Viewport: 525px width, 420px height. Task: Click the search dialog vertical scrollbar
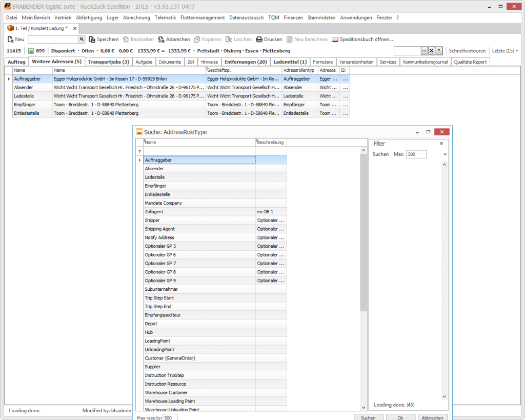(364, 231)
